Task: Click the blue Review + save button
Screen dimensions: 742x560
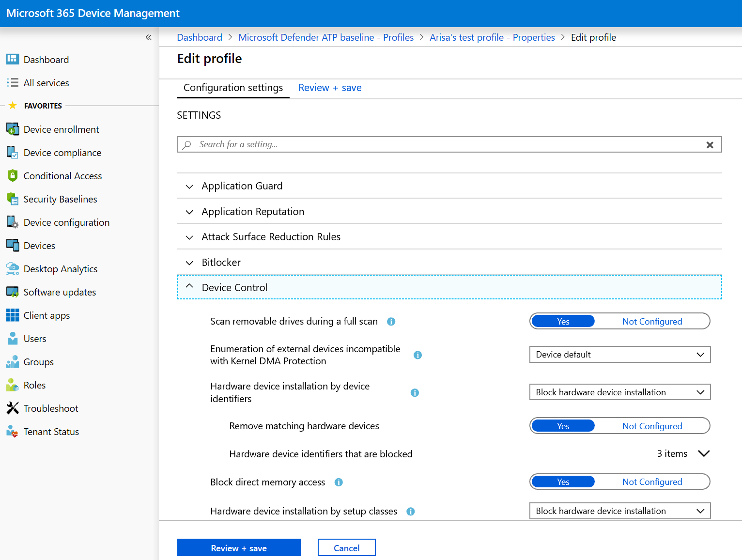Action: [239, 548]
